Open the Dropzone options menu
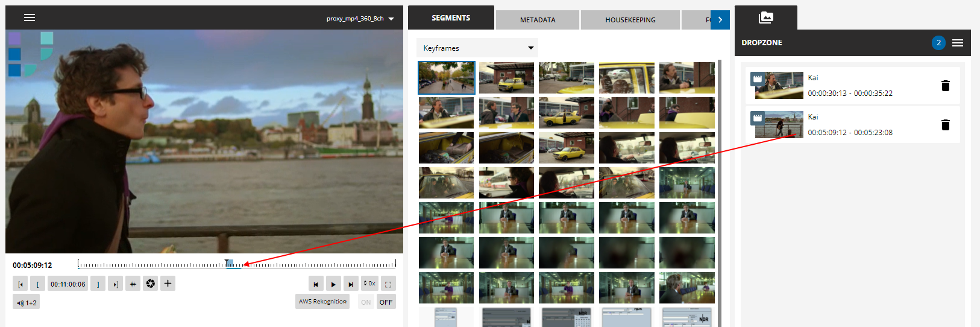980x327 pixels. [957, 43]
